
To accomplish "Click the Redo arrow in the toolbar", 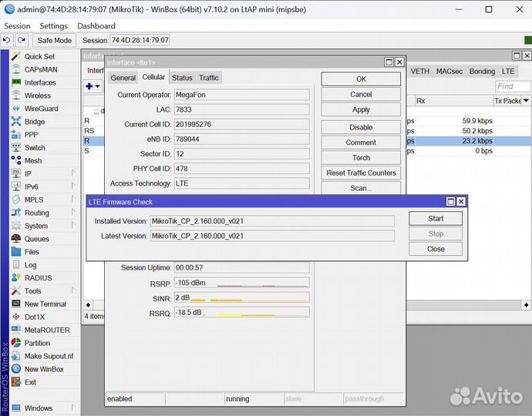I will pyautogui.click(x=22, y=40).
